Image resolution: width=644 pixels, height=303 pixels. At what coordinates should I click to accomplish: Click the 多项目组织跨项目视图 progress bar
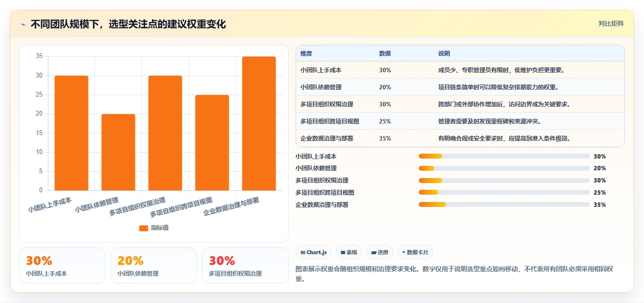pos(504,193)
